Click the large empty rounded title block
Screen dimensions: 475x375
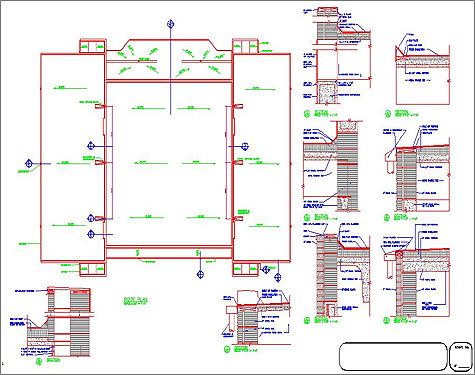point(393,356)
